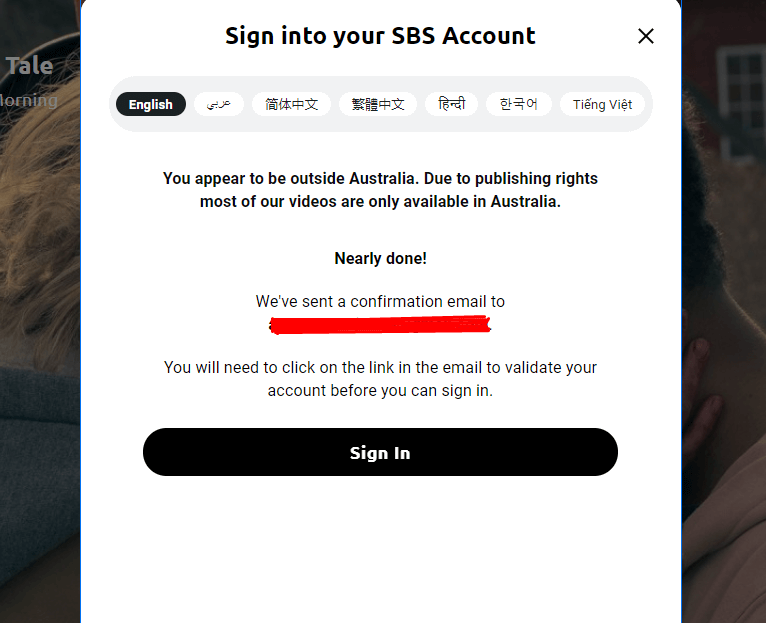Screen dimensions: 766x623
Task: Click the dimmed 'Morning' subtitle in background
Action: (28, 101)
